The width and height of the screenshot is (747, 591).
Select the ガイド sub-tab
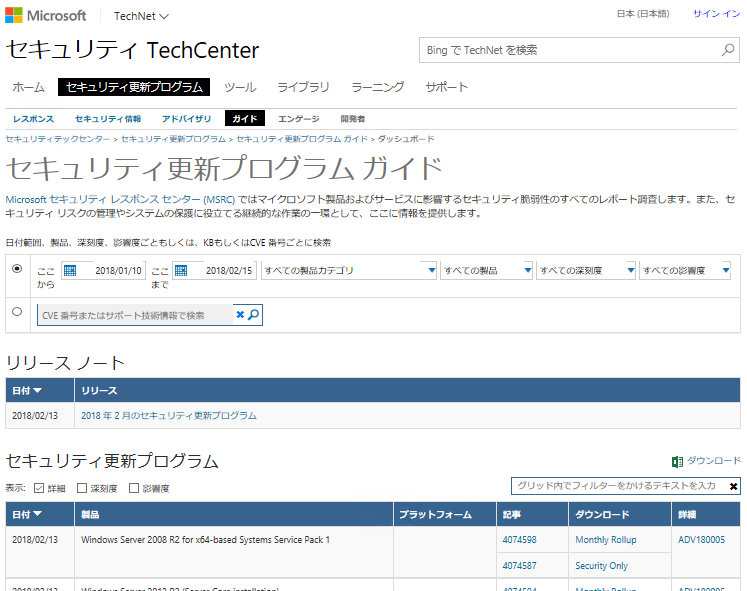click(245, 118)
